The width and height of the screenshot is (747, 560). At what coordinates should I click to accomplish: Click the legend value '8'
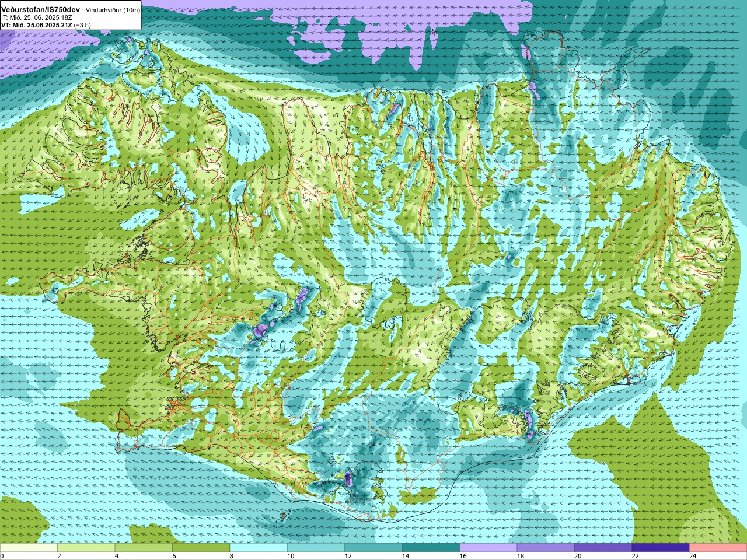click(231, 556)
